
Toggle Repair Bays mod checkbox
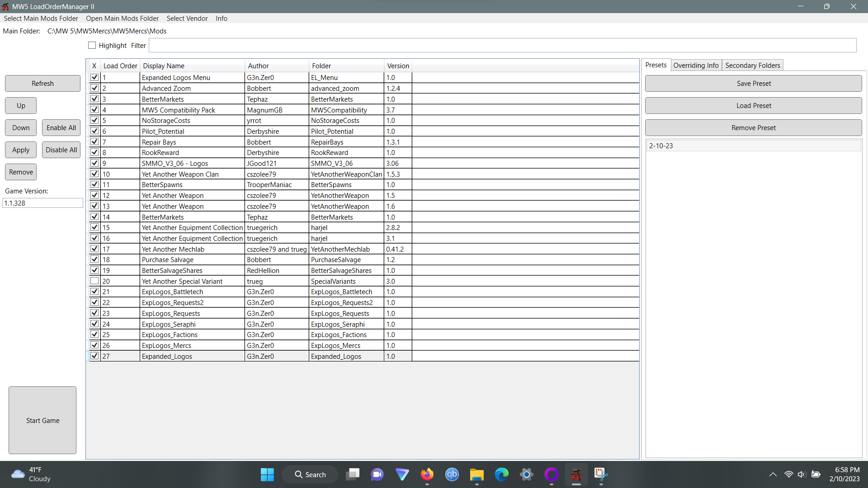point(94,141)
